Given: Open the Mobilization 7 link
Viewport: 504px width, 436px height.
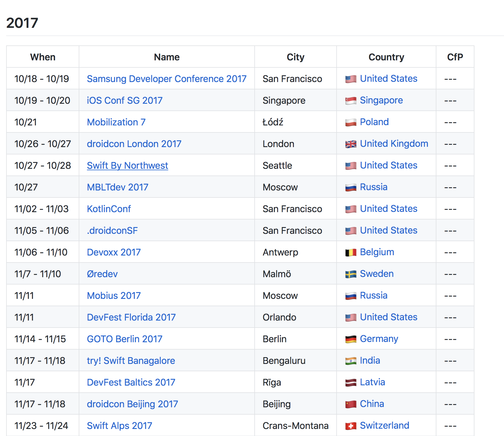Looking at the screenshot, I should coord(116,122).
